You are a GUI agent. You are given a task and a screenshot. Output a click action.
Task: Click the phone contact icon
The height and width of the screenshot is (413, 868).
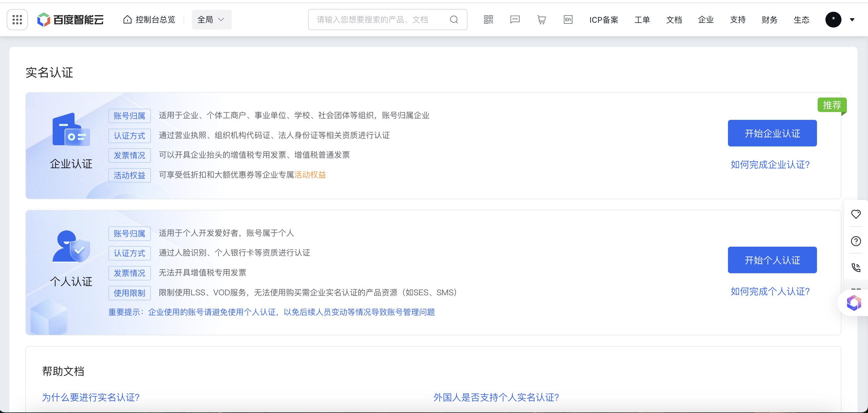click(856, 268)
